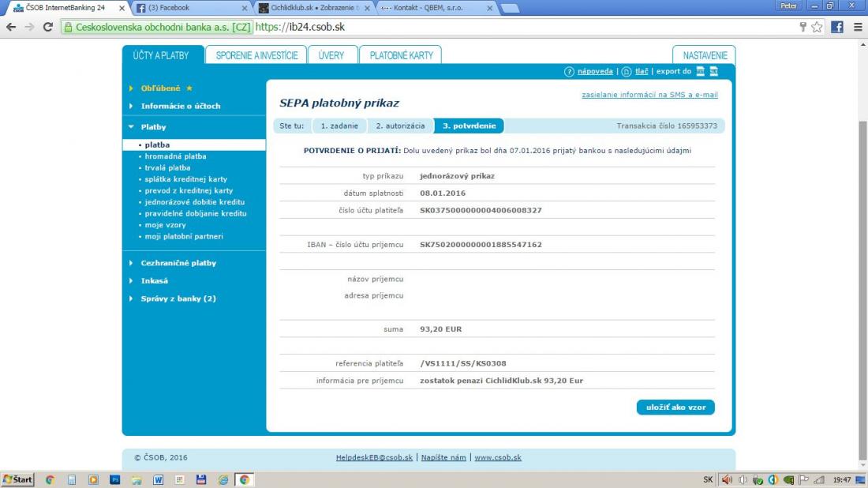Click uložiť ako vzor button
The image size is (868, 488).
pos(675,407)
